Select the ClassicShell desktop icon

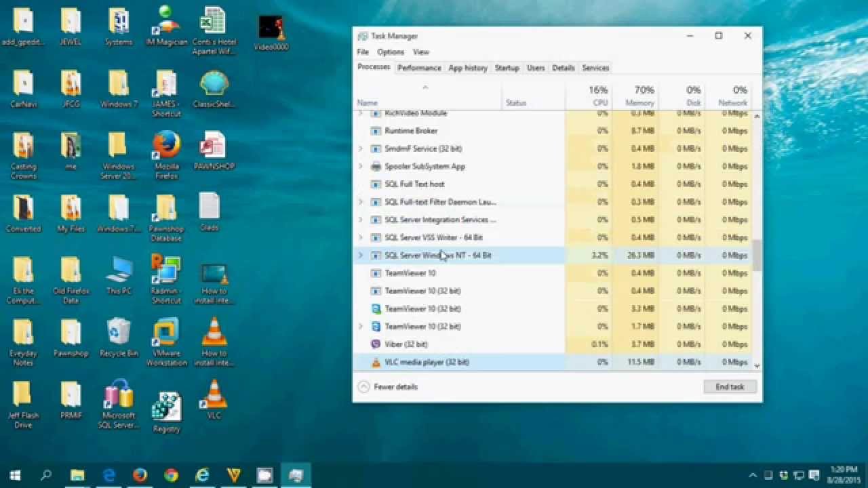coord(214,89)
